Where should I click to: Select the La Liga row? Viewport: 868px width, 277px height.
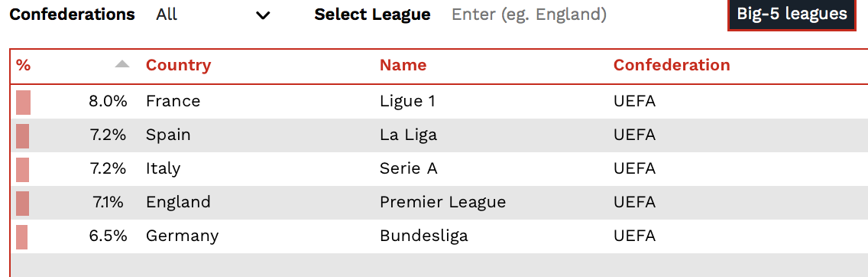(x=439, y=135)
